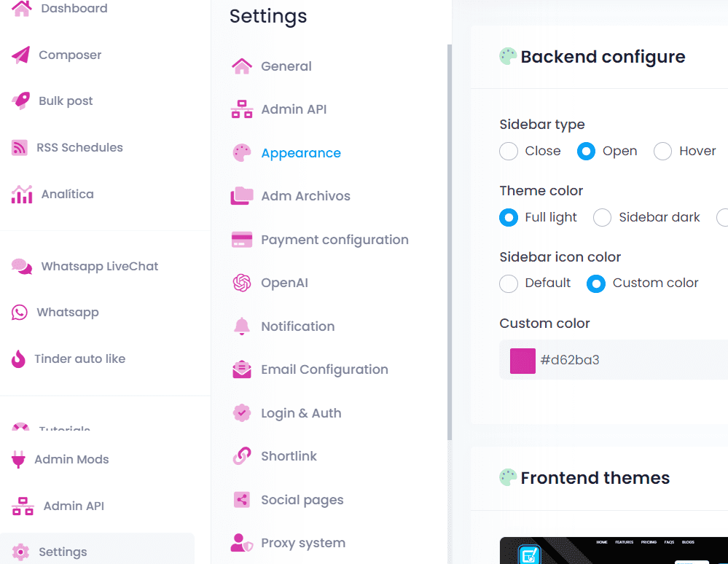Click the Tinder auto like flame icon
This screenshot has width=728, height=564.
point(20,359)
